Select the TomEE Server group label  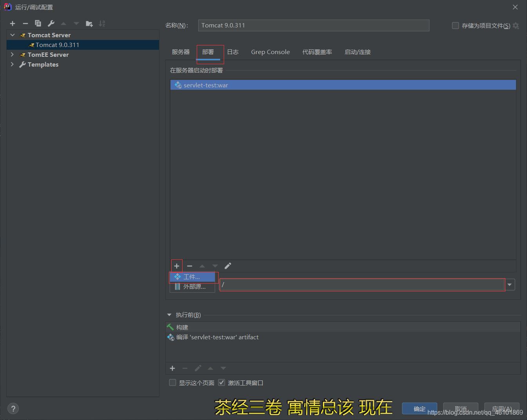(48, 54)
